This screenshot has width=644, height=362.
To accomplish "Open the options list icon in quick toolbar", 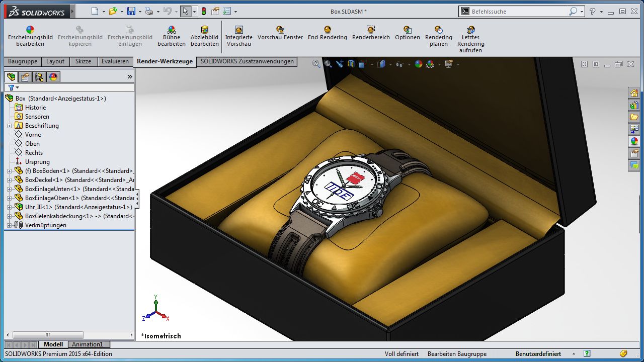I will click(x=227, y=11).
